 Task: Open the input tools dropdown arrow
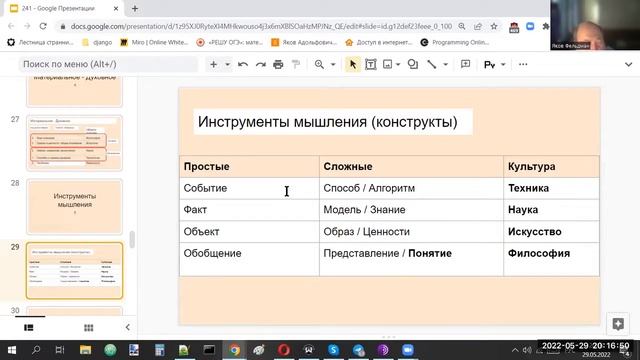coord(503,64)
